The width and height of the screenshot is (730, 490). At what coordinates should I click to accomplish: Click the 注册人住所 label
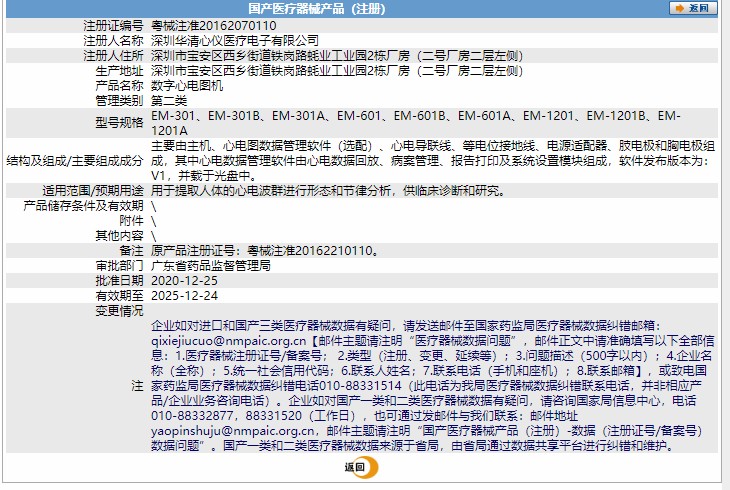pos(113,55)
